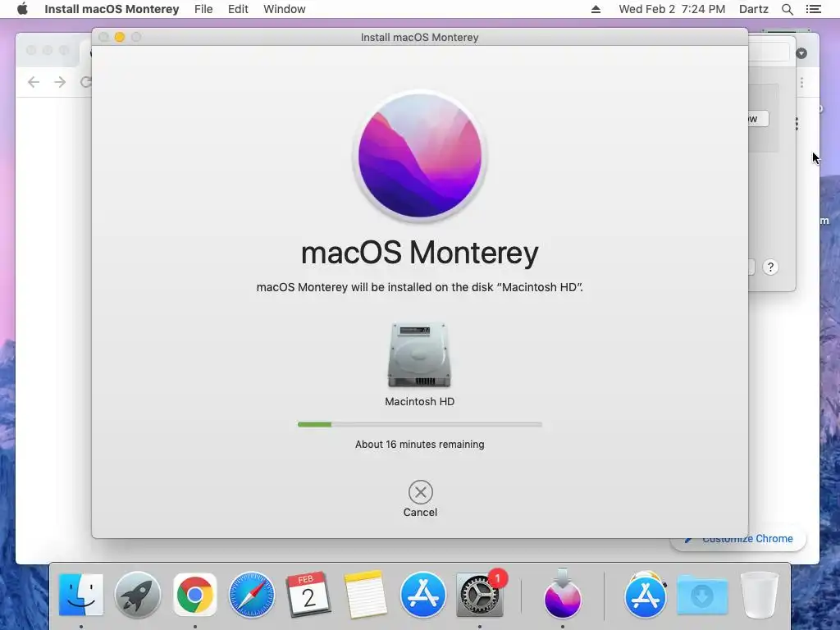Open the Downloads folder in Dock
This screenshot has width=840, height=630.
tap(702, 595)
